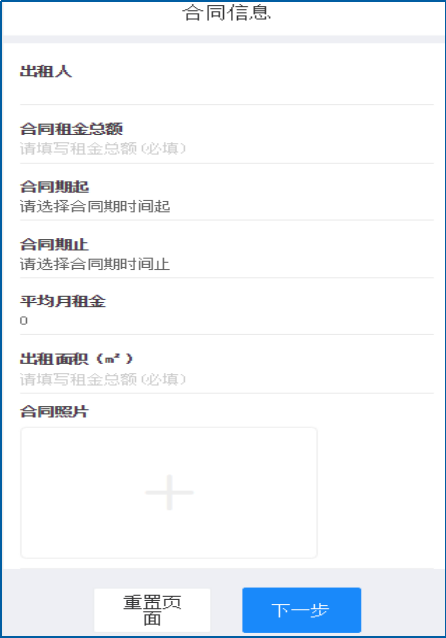Click the 出租人 label

click(46, 72)
